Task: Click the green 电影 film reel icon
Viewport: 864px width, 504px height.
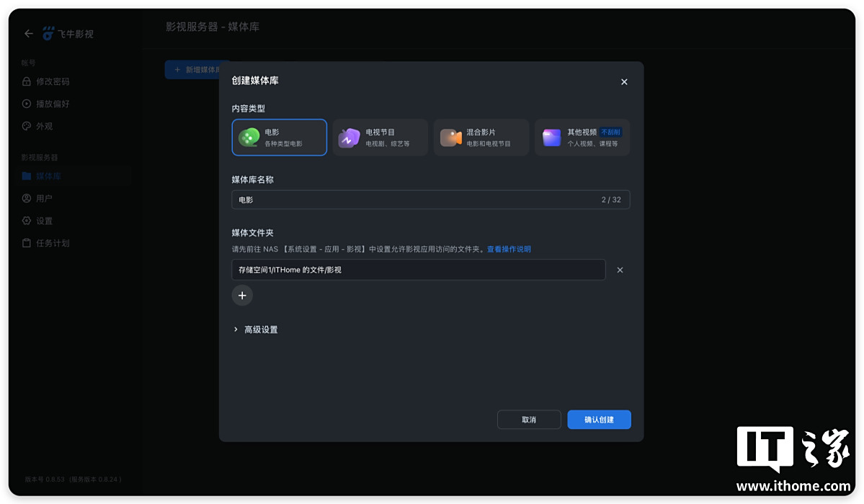Action: (x=249, y=138)
